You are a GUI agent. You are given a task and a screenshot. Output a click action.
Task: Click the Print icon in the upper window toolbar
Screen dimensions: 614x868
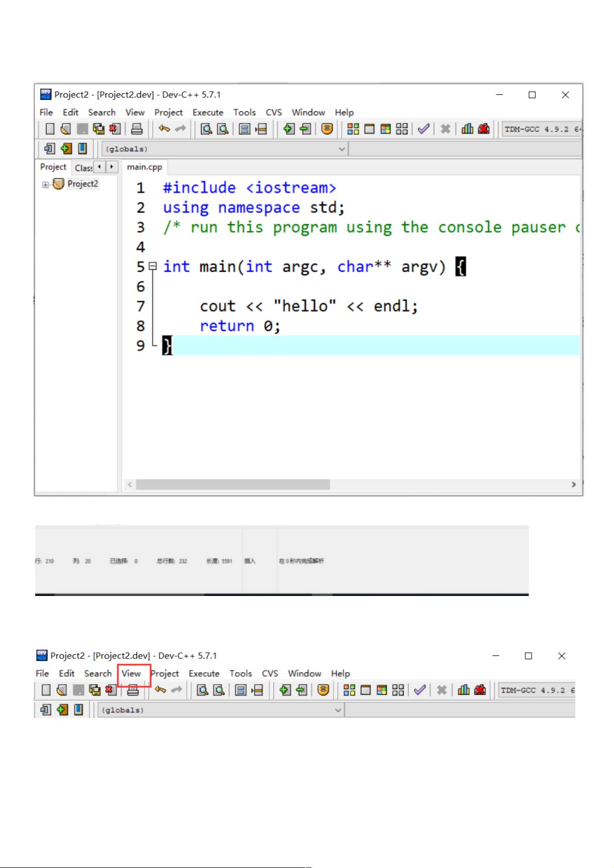point(137,129)
